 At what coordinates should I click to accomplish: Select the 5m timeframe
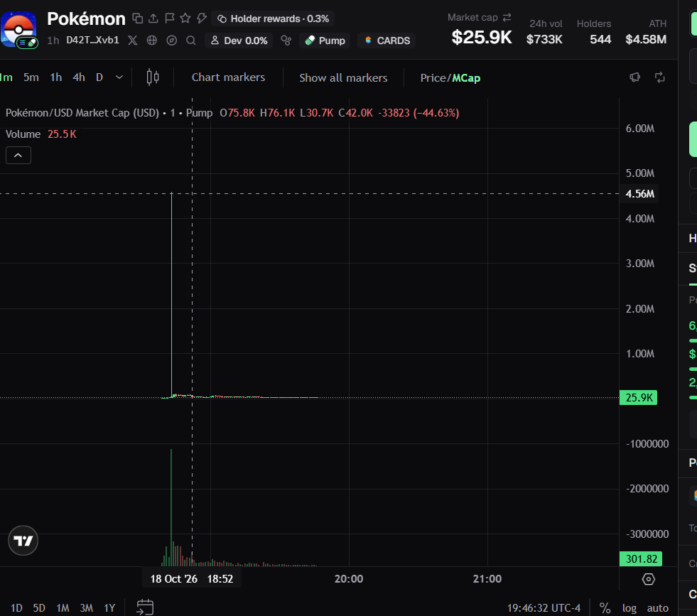[x=31, y=77]
